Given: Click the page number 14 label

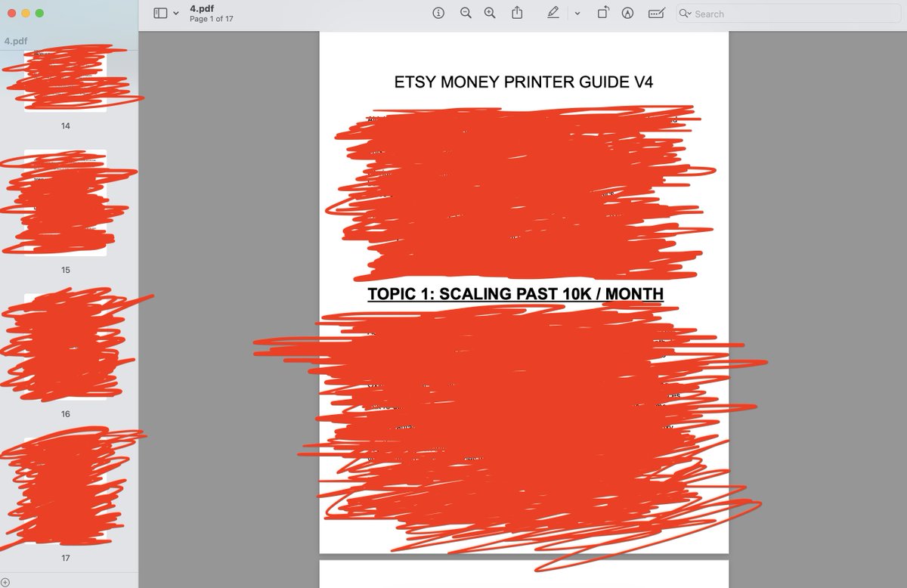Looking at the screenshot, I should coord(66,126).
